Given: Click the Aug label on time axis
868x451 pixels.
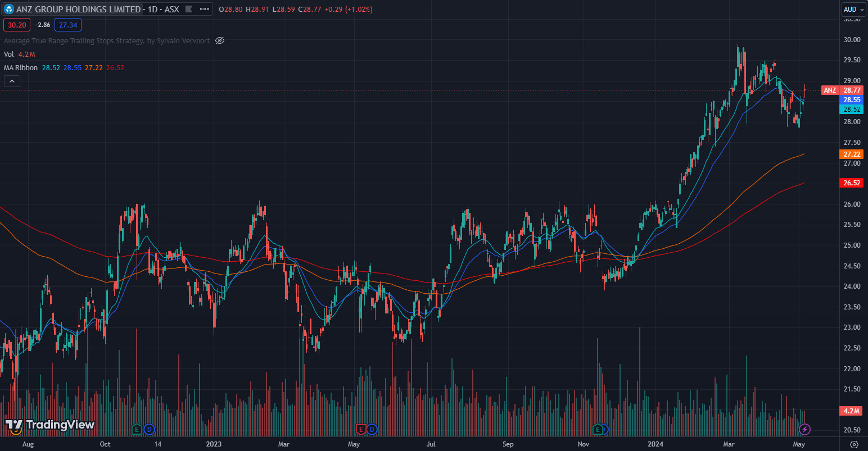Looking at the screenshot, I should tap(28, 444).
